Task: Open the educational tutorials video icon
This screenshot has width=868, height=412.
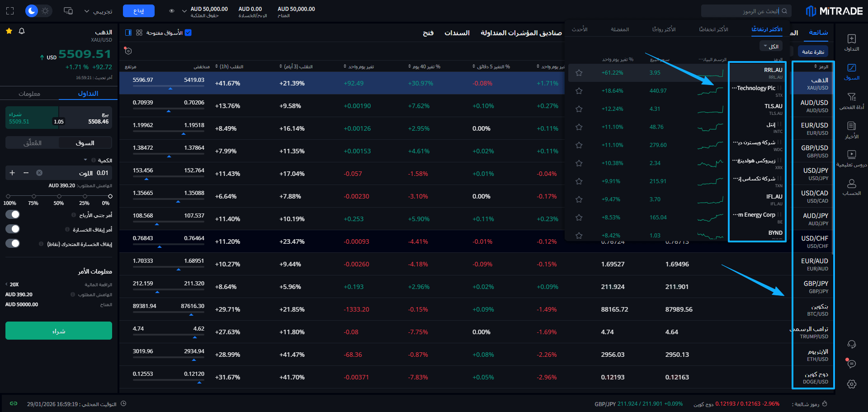Action: click(851, 158)
